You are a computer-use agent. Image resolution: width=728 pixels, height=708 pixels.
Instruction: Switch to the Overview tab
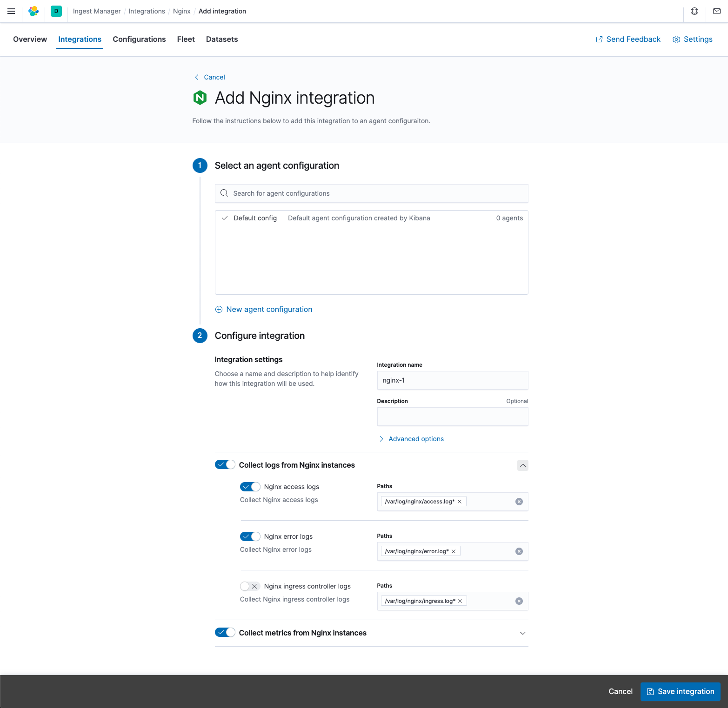coord(30,40)
